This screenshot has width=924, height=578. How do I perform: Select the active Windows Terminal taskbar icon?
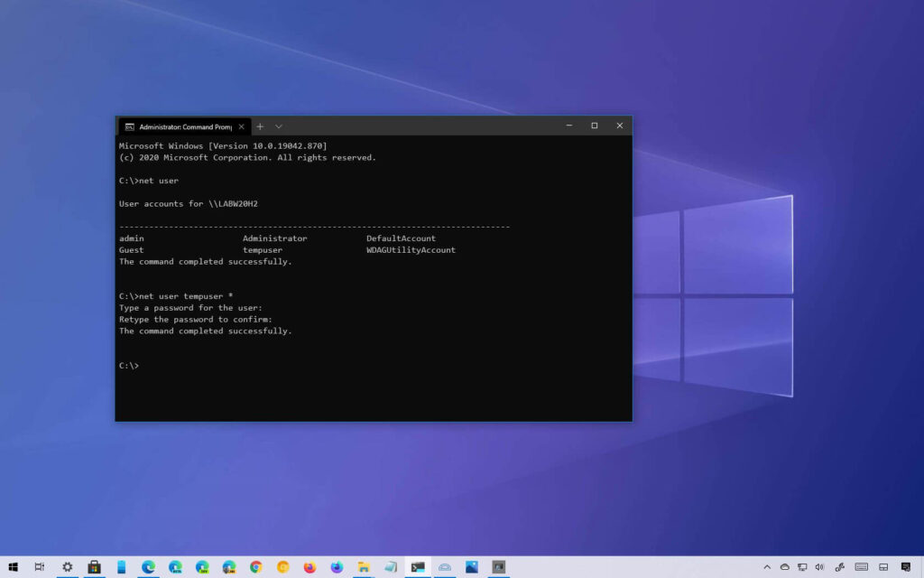click(x=418, y=567)
